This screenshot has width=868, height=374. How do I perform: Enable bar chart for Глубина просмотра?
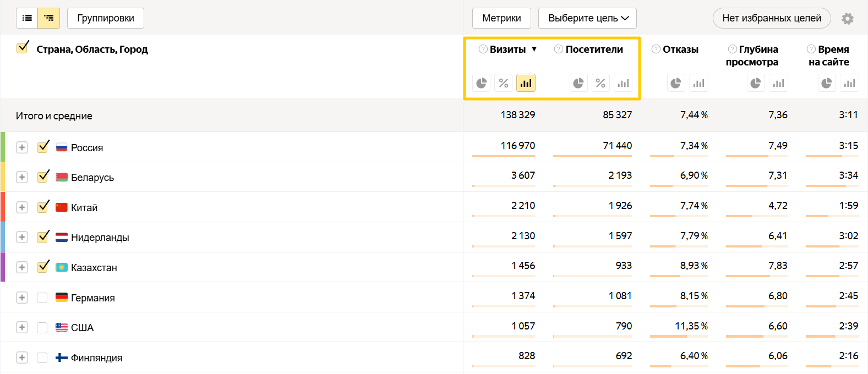[x=778, y=83]
